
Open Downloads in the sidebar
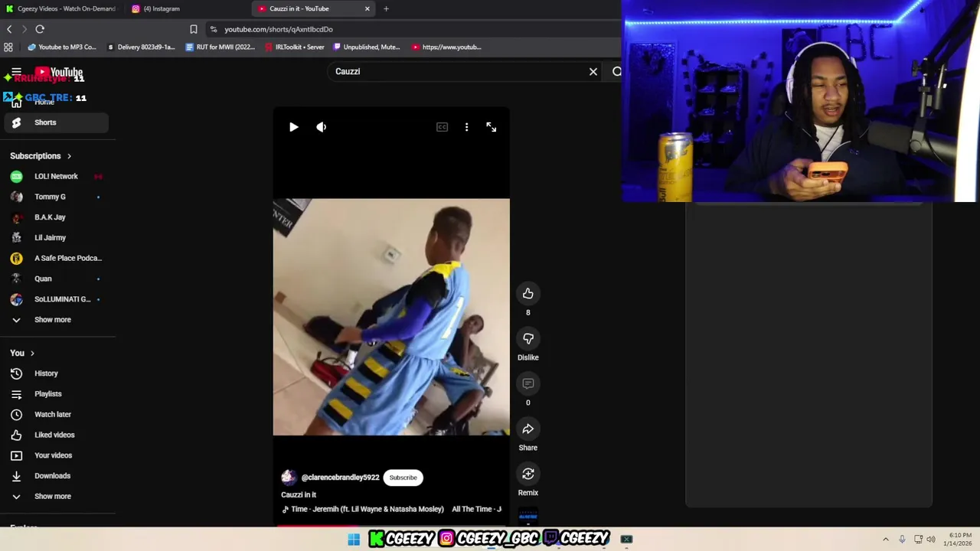tap(56, 476)
